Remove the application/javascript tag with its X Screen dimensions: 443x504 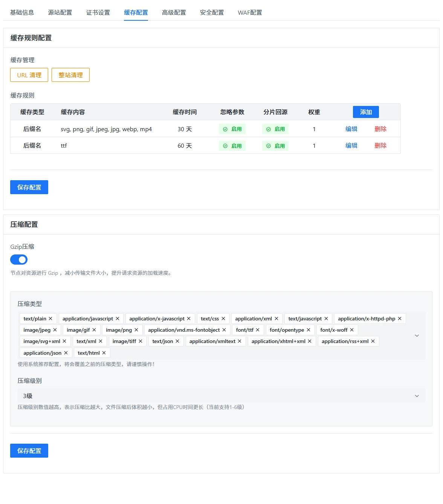(118, 319)
